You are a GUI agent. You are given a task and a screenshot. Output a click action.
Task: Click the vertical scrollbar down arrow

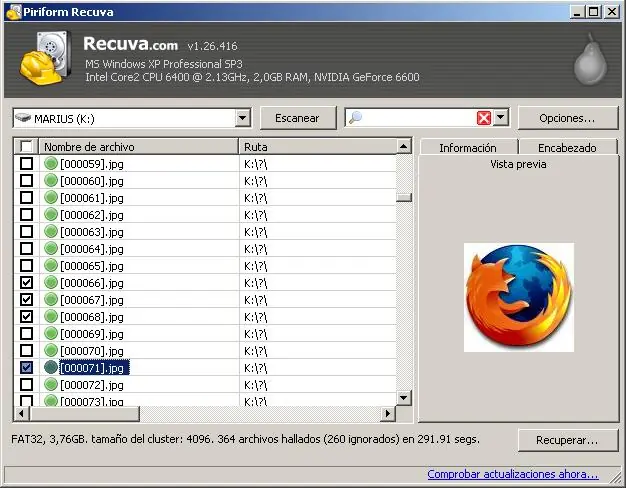[404, 398]
